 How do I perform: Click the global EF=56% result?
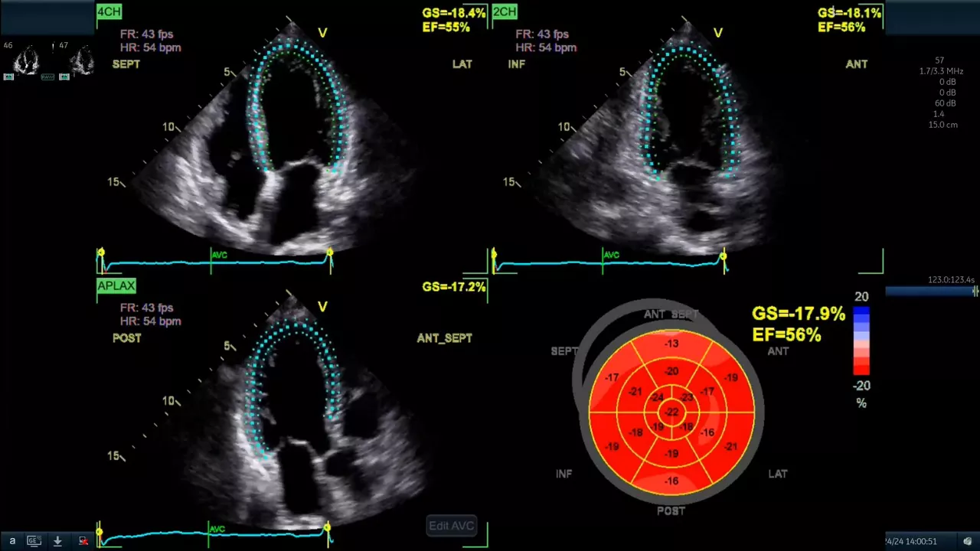point(787,334)
